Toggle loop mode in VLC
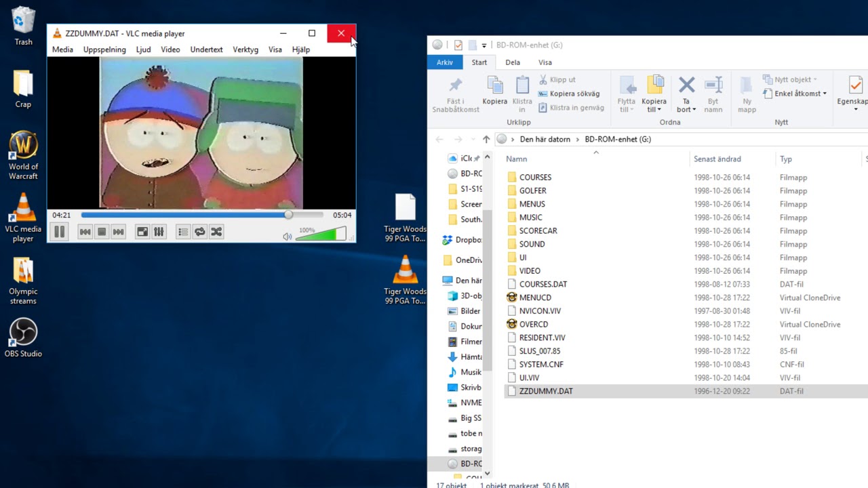 point(199,232)
